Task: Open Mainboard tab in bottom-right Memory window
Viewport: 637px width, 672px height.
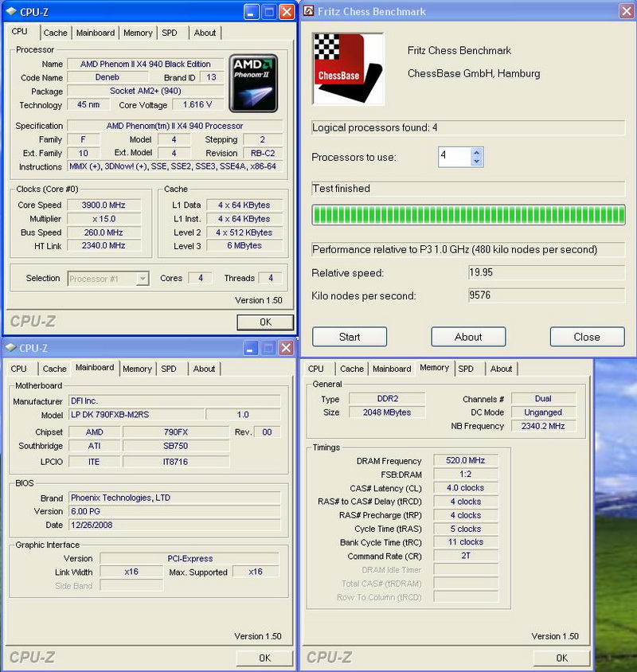Action: 392,369
